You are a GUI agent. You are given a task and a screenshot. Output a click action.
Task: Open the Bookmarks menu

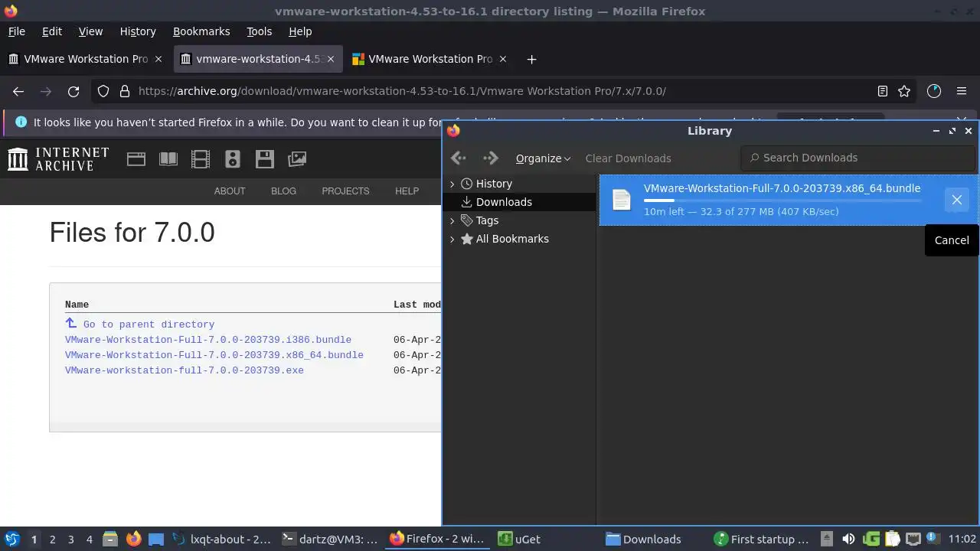(x=201, y=31)
